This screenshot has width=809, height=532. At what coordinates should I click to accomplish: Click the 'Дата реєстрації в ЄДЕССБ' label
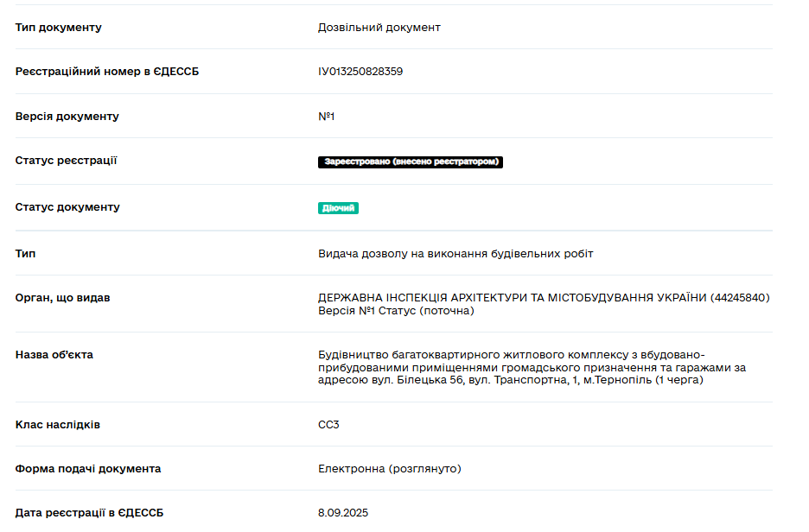88,513
